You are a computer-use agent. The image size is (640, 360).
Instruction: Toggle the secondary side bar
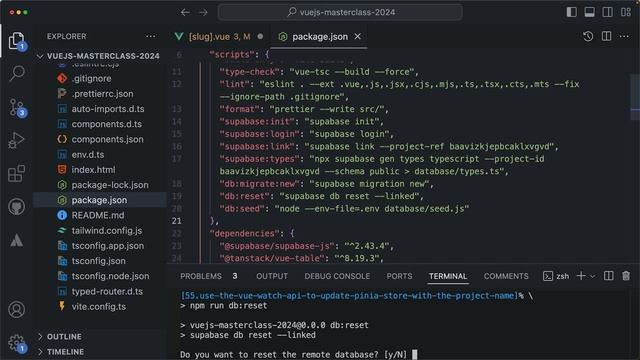tap(607, 12)
